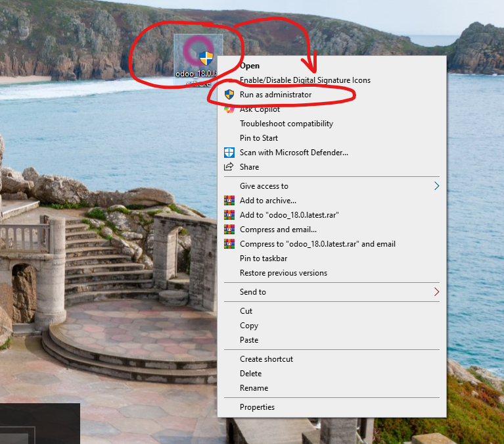This screenshot has width=504, height=444.
Task: Click the Share arrow icon
Action: 229,167
